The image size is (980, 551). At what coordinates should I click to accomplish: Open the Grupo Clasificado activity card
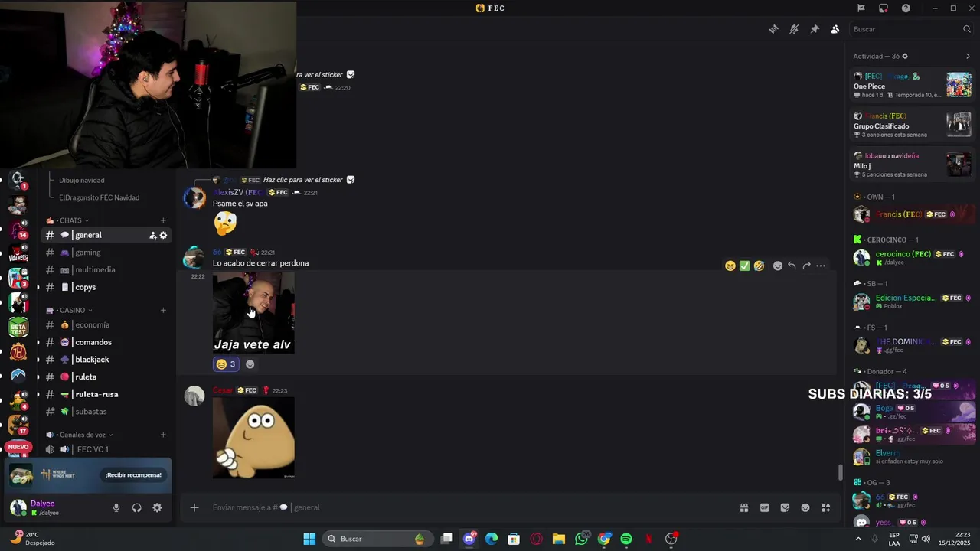pyautogui.click(x=913, y=125)
